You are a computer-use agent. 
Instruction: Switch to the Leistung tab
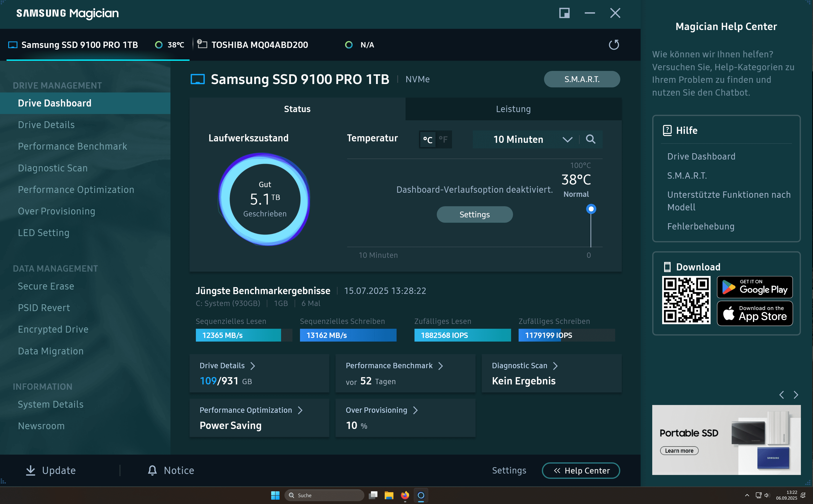pyautogui.click(x=513, y=109)
